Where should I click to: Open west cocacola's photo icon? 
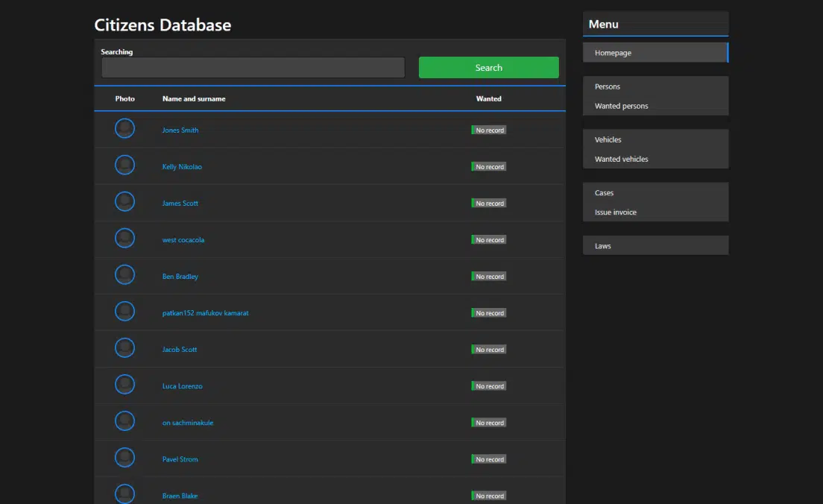(125, 239)
